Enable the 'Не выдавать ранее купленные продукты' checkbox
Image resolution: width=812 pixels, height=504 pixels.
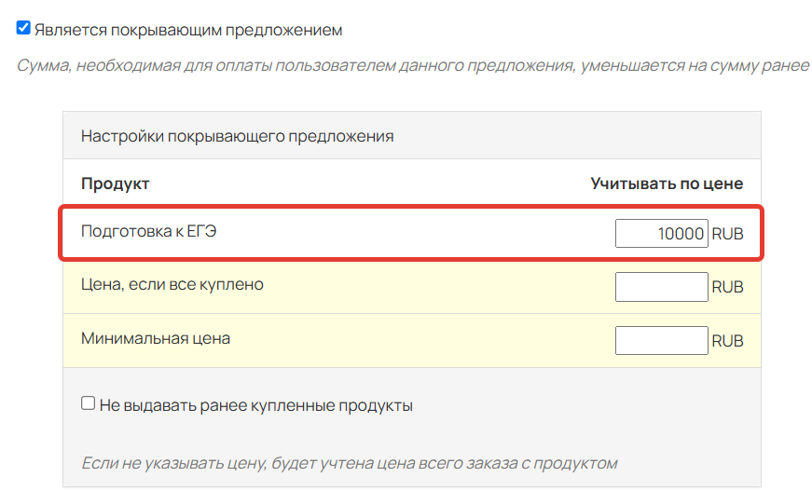click(88, 403)
